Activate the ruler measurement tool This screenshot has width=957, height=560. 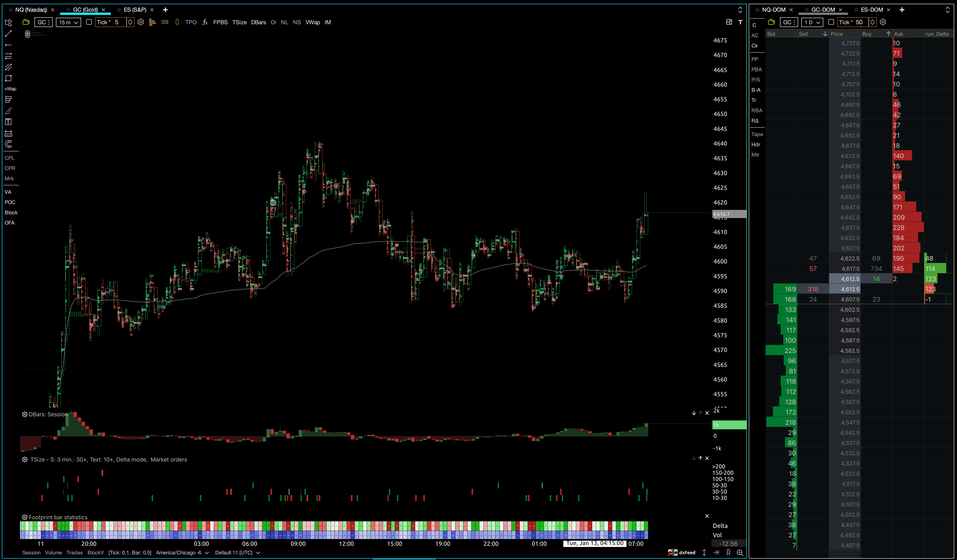point(8,133)
